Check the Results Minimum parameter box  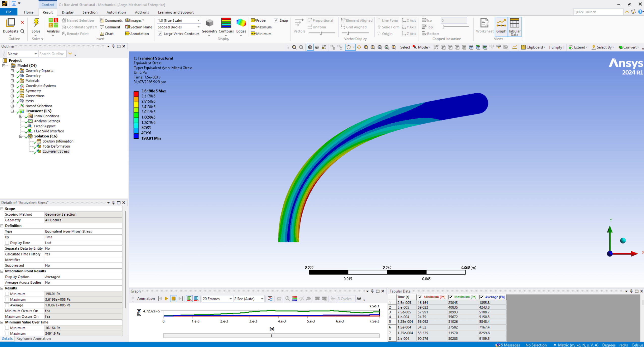(7, 294)
